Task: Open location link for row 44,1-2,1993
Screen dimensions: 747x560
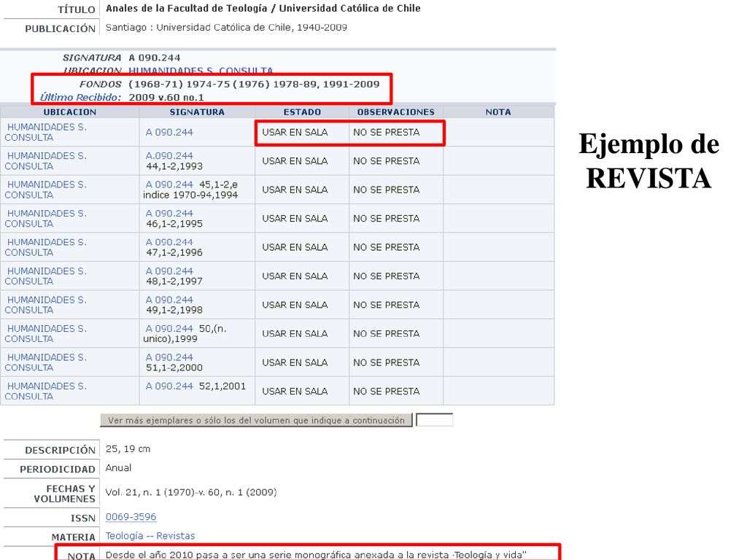Action: pos(46,161)
